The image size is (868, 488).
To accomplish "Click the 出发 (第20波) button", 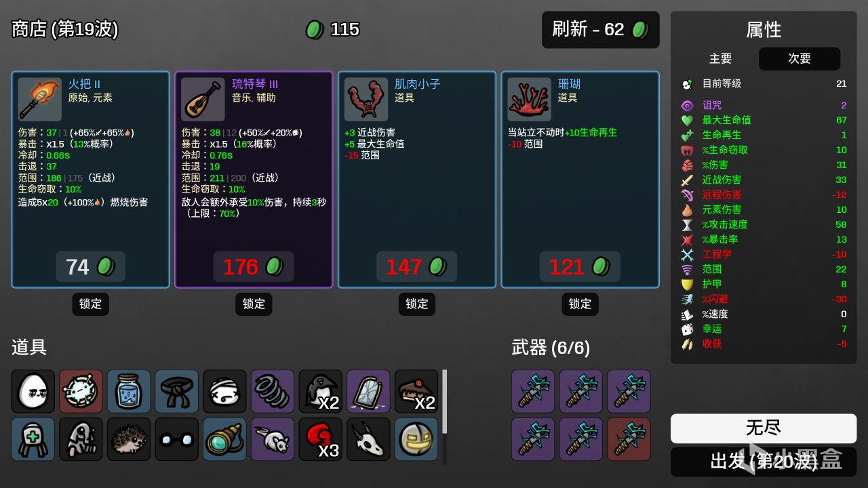I will coord(764,462).
